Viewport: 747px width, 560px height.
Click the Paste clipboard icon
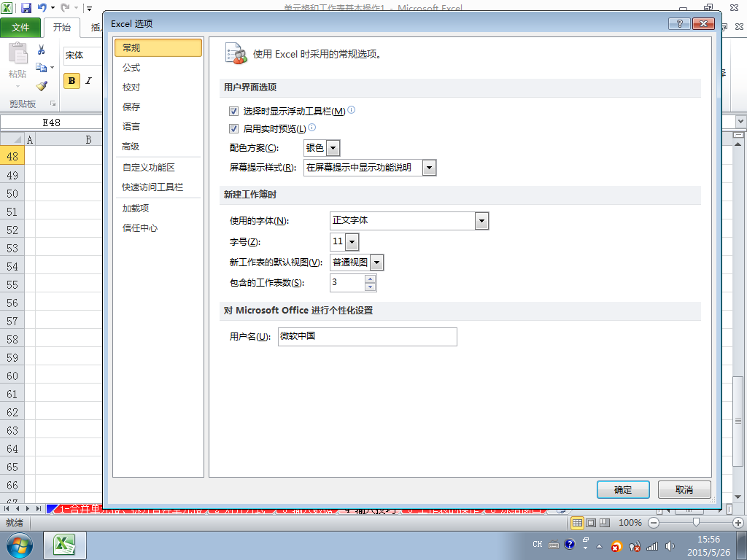click(18, 52)
